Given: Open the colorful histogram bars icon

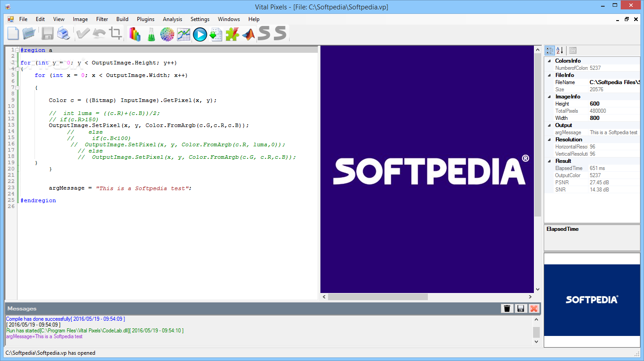Looking at the screenshot, I should pos(135,34).
